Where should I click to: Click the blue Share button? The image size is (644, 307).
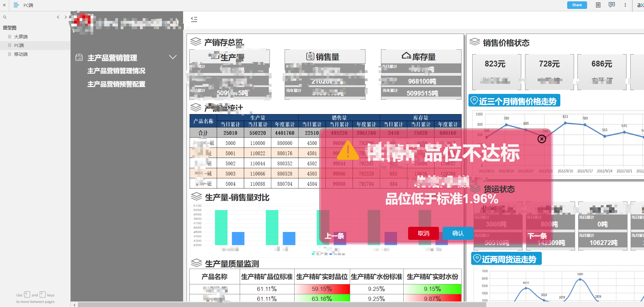577,5
